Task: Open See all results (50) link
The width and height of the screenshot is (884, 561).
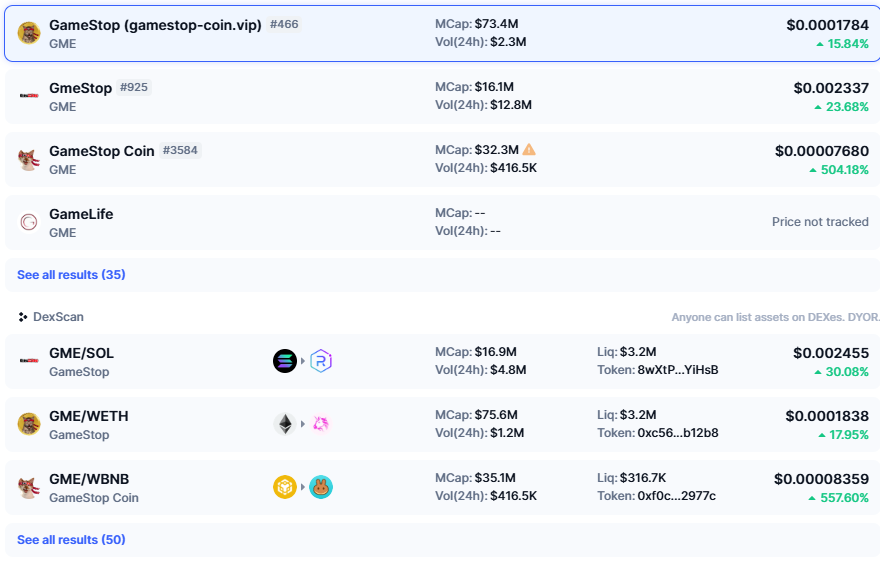Action: click(x=71, y=540)
